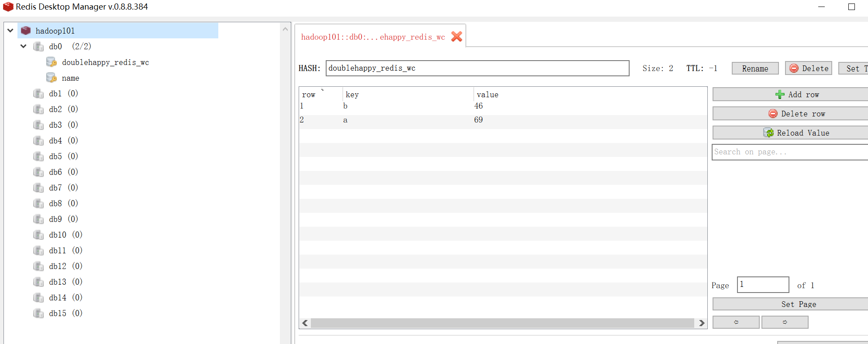Collapse the hadoop101 connection tree
868x344 pixels.
(x=10, y=31)
